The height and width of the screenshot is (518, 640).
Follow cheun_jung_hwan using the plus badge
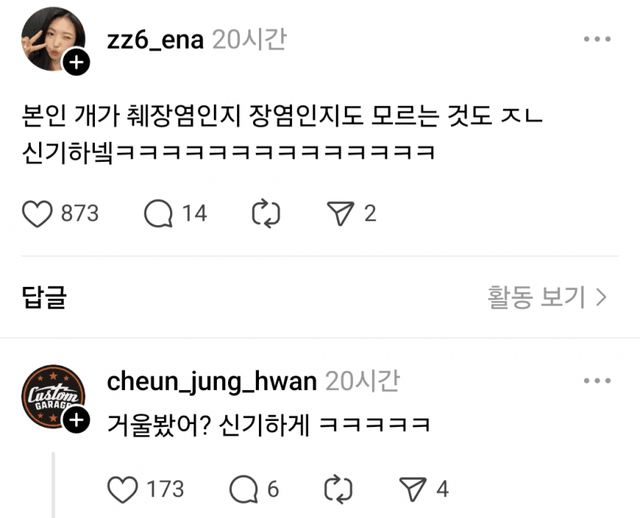click(76, 420)
